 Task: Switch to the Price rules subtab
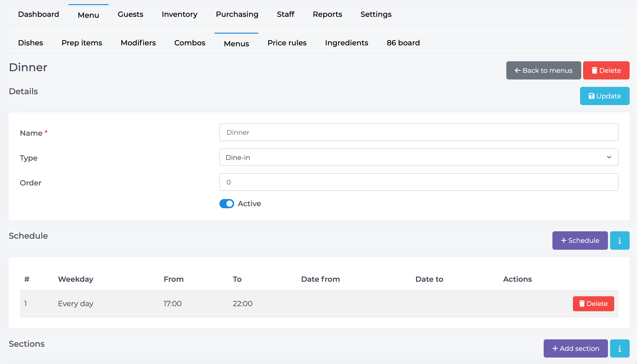pyautogui.click(x=287, y=43)
